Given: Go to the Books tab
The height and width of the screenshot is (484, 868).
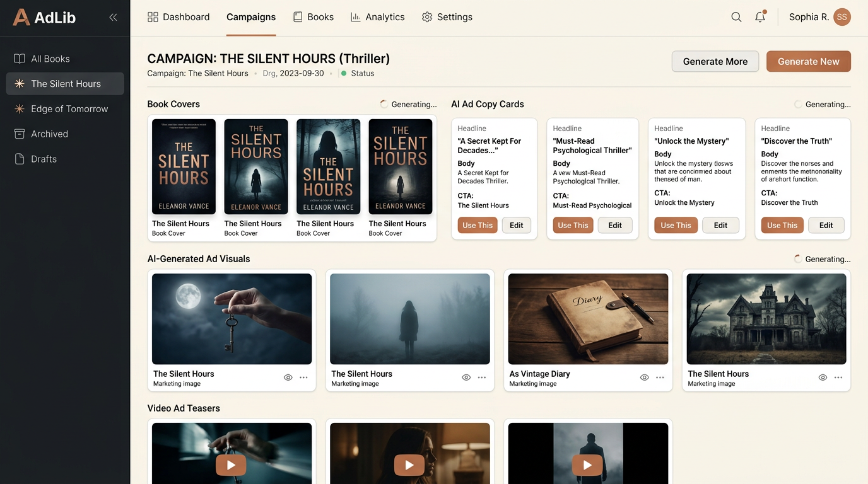Looking at the screenshot, I should pos(314,17).
